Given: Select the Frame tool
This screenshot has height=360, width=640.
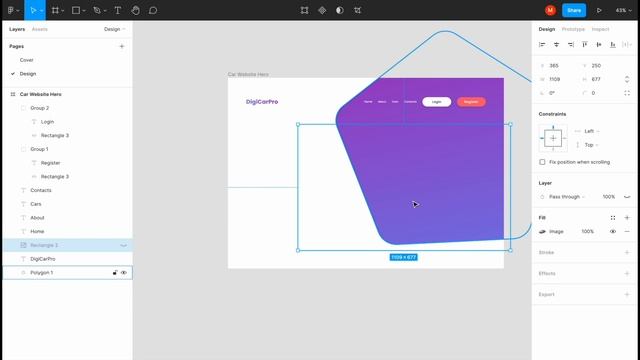Looking at the screenshot, I should point(55,10).
